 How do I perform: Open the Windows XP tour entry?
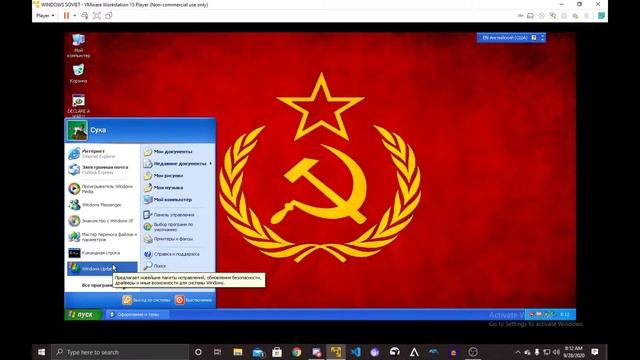pos(102,220)
